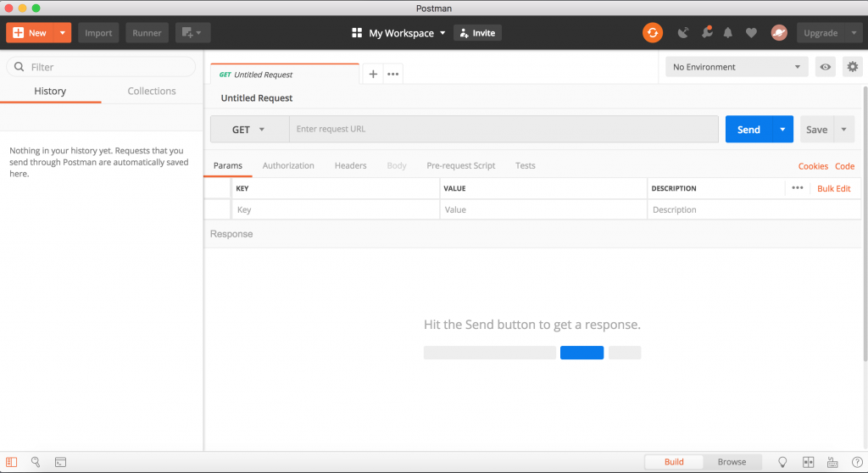
Task: Open the Code link
Action: pyautogui.click(x=845, y=166)
